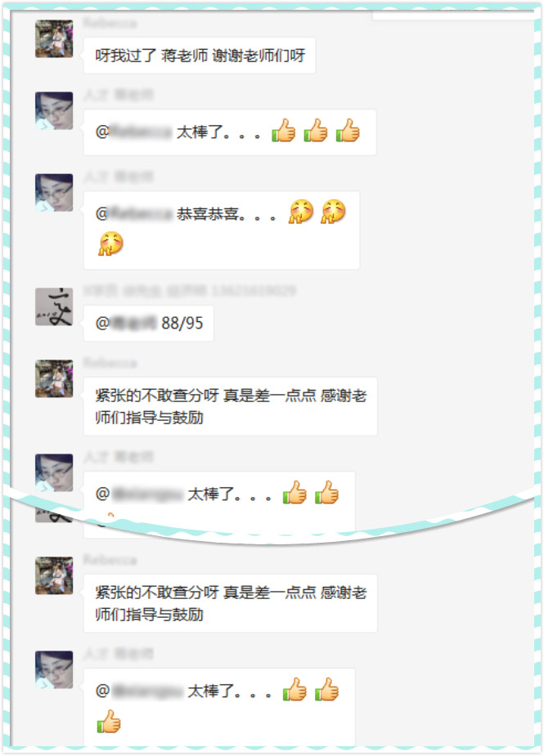Viewport: 544px width, 756px height.
Task: Select the '恭喜恭喜' message text
Action: coord(208,213)
